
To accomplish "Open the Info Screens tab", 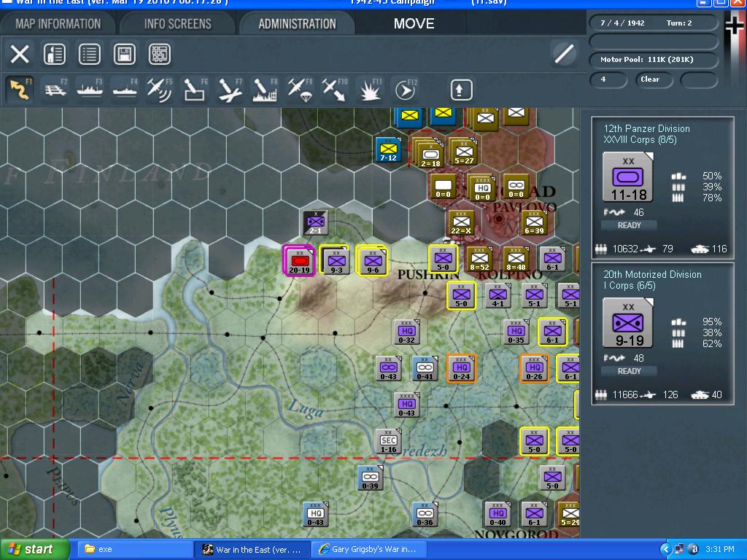I will pyautogui.click(x=177, y=23).
